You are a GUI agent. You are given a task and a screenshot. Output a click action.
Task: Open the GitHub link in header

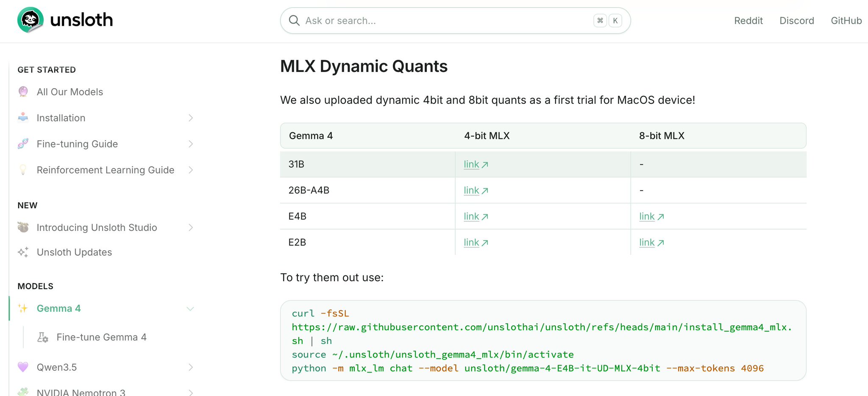point(846,20)
